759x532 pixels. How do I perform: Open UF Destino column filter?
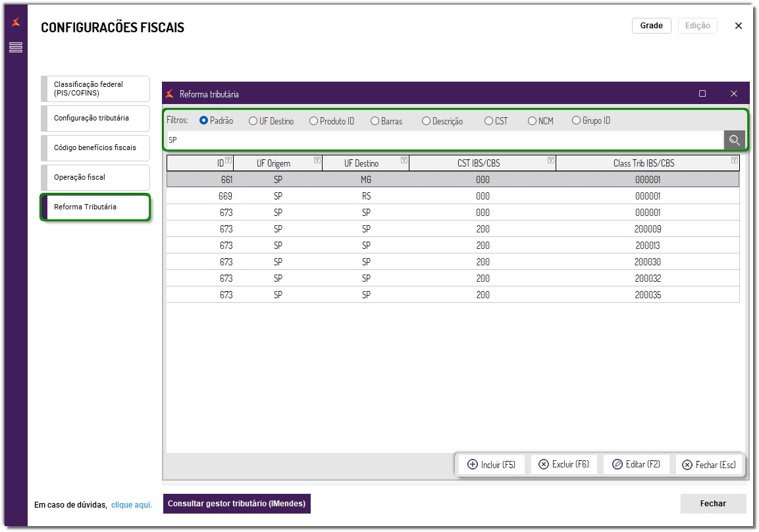pyautogui.click(x=404, y=160)
